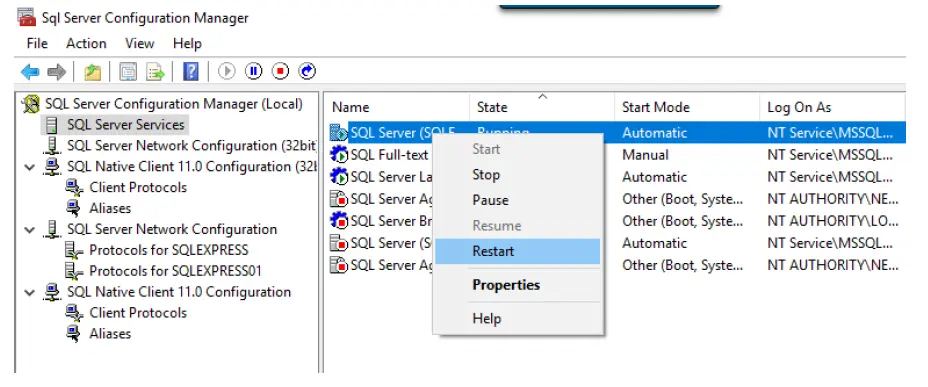The image size is (928, 387).
Task: Click NT AUTHORITY\LO... log on cell
Action: click(833, 221)
